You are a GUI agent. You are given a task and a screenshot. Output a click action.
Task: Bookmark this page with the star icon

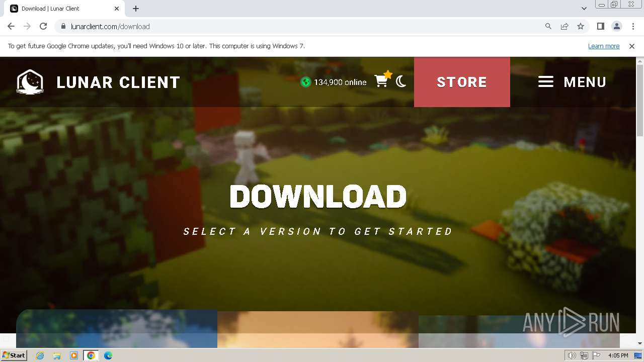[x=581, y=26]
